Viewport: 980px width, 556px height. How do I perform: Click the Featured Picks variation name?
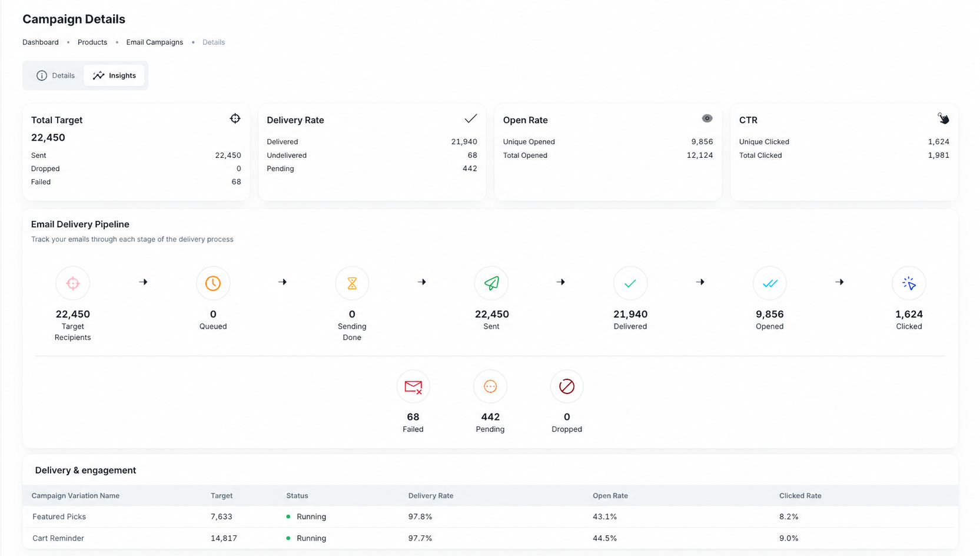coord(59,517)
